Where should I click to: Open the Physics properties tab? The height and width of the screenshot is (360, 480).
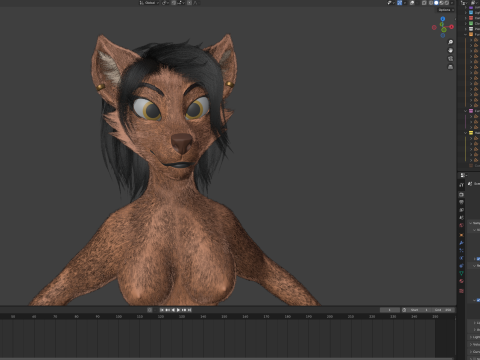(461, 258)
